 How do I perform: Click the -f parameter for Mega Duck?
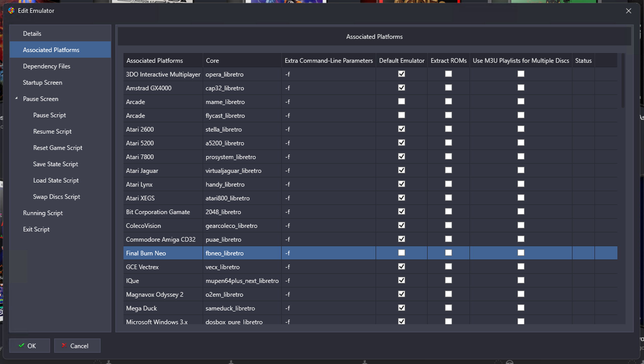pos(329,308)
